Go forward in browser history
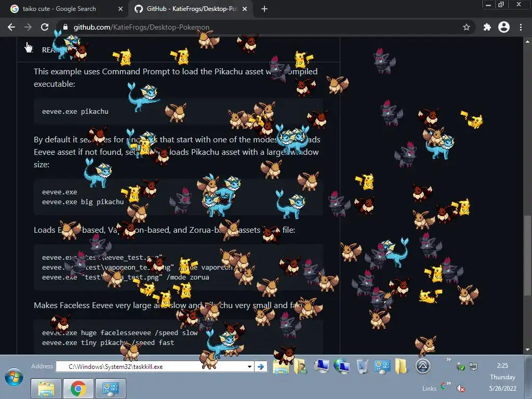Viewport: 532px width, 399px height. [x=28, y=27]
